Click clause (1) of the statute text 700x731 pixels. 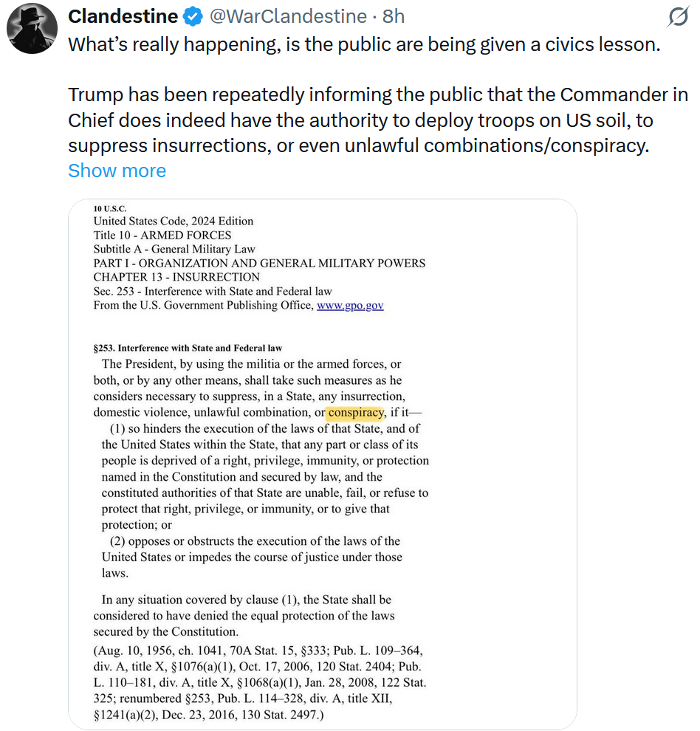tap(264, 476)
